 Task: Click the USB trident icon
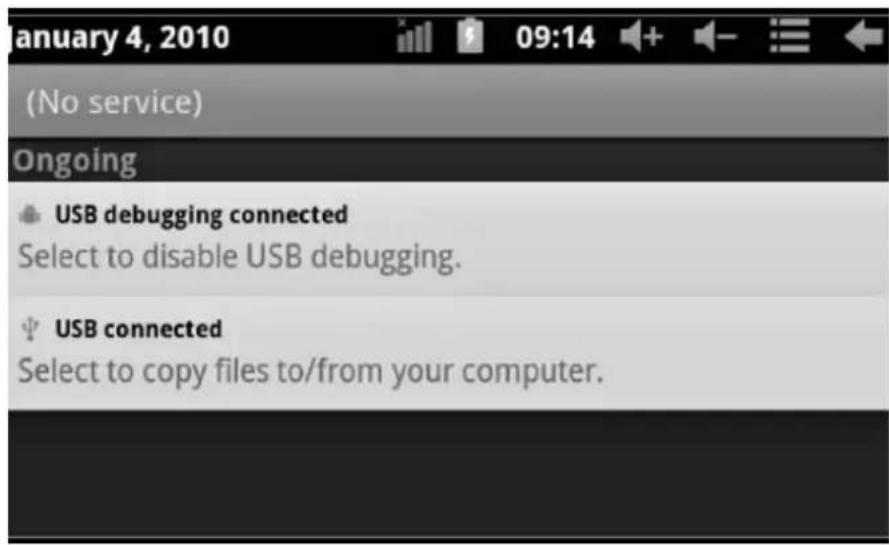pos(30,329)
